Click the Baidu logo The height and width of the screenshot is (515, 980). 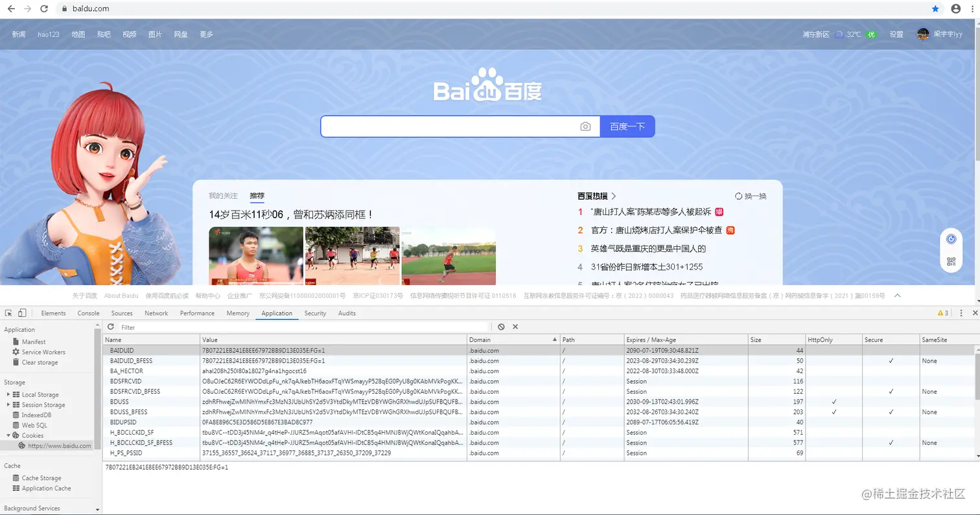point(487,86)
